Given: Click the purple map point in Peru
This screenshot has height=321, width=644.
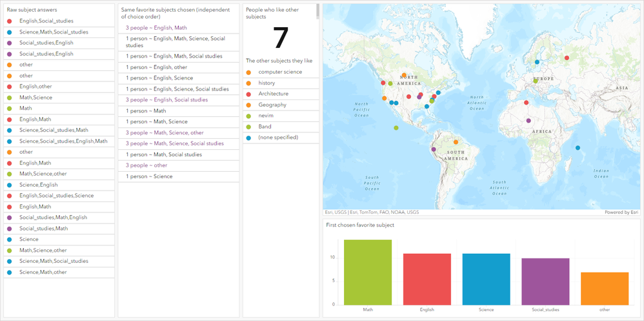Looking at the screenshot, I should [434, 149].
